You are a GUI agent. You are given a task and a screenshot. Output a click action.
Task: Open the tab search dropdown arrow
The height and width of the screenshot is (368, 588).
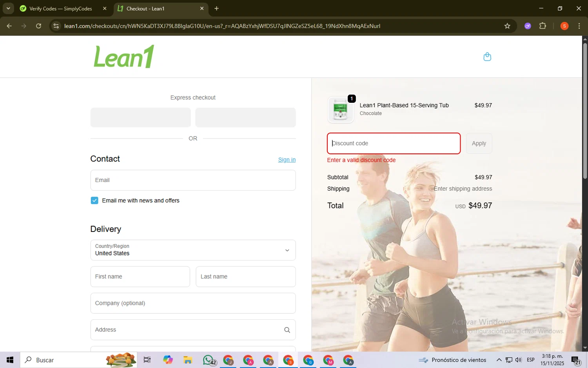pyautogui.click(x=8, y=8)
